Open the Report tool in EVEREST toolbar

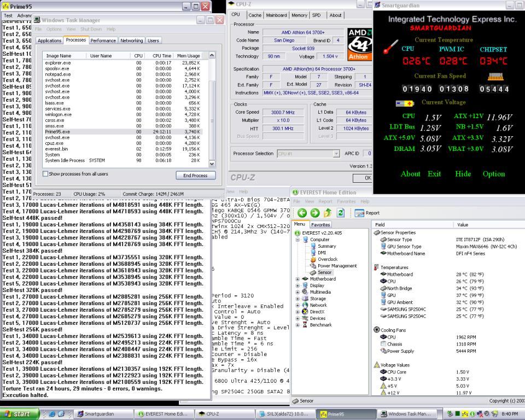(367, 213)
